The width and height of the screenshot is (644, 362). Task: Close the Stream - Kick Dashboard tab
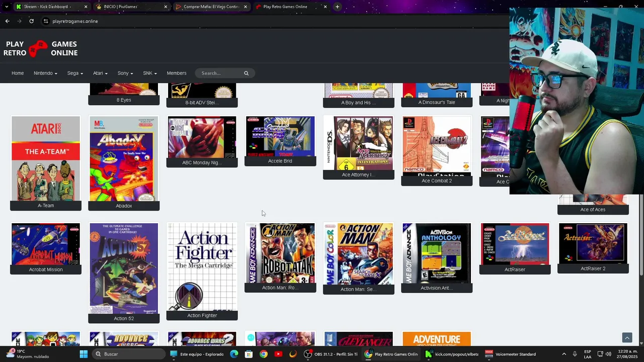(x=86, y=7)
